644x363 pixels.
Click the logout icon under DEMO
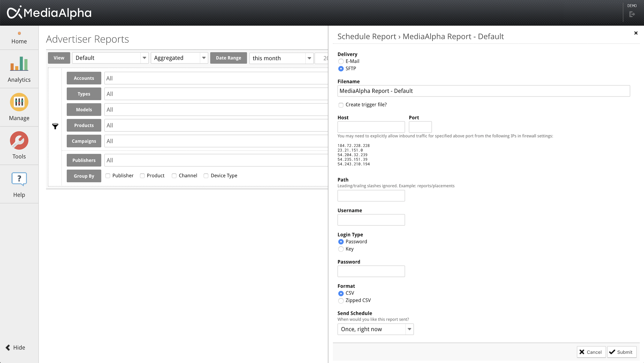pos(632,14)
